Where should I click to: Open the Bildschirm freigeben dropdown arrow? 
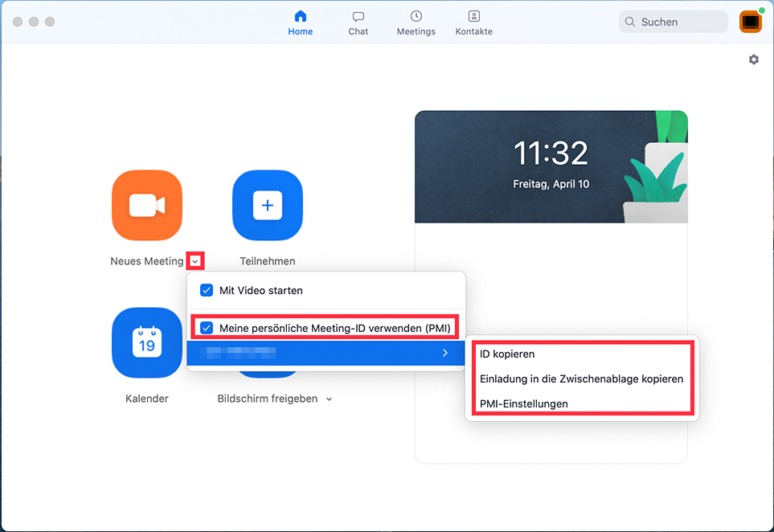click(330, 399)
